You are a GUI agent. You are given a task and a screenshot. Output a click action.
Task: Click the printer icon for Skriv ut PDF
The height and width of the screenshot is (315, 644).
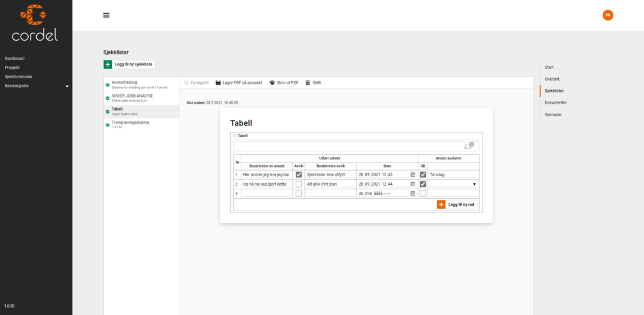click(x=272, y=82)
